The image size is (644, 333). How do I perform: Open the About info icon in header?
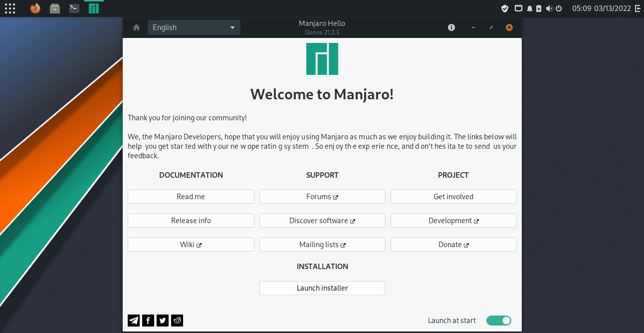[451, 27]
